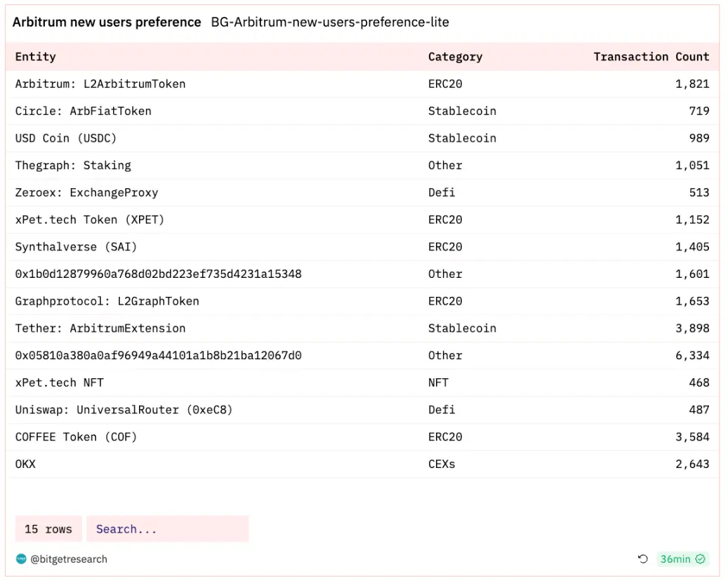Click the Thegraph: Staking entity cell
Viewport: 728px width, 581px height.
click(73, 166)
